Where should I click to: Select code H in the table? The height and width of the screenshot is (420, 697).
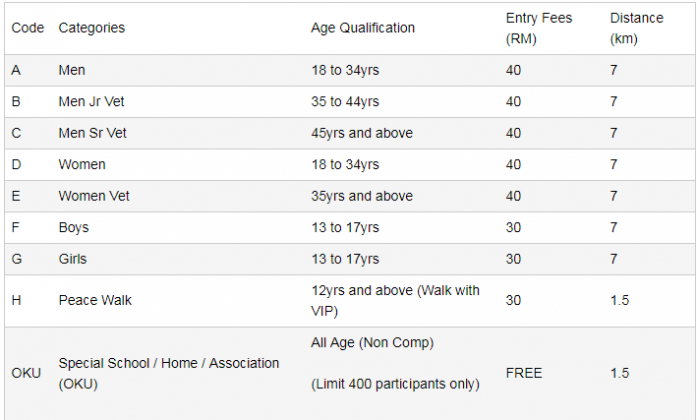coord(16,300)
